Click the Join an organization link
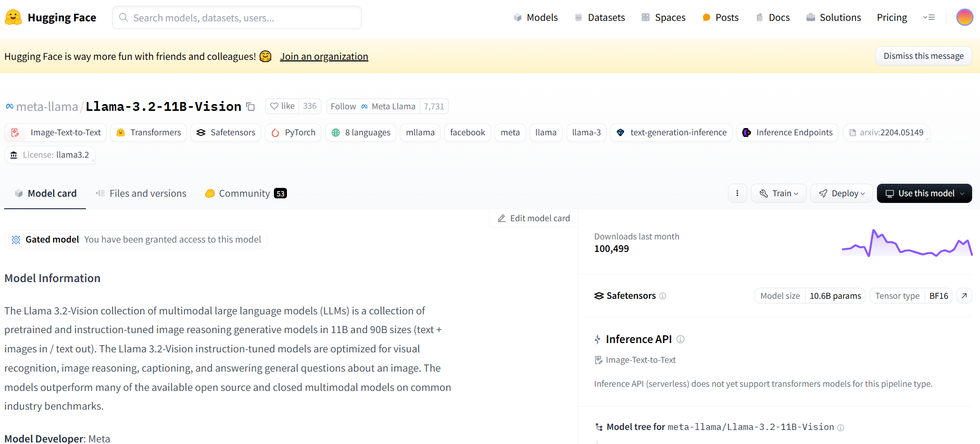 324,56
